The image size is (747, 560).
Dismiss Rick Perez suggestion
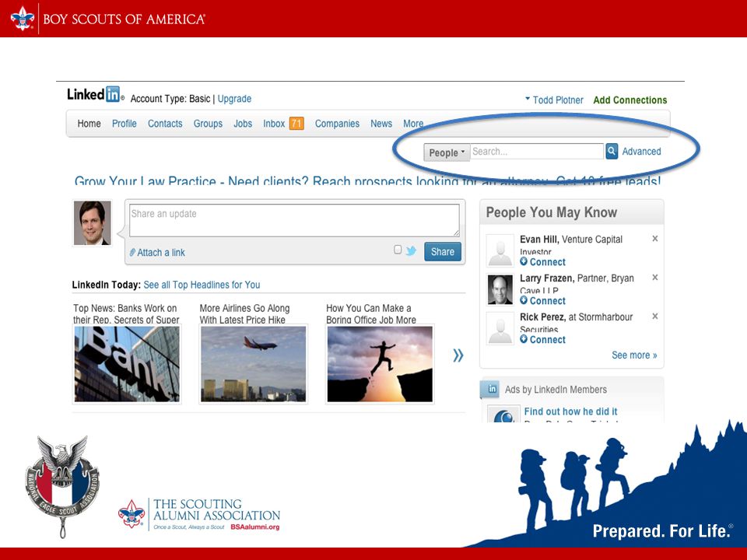(x=655, y=317)
